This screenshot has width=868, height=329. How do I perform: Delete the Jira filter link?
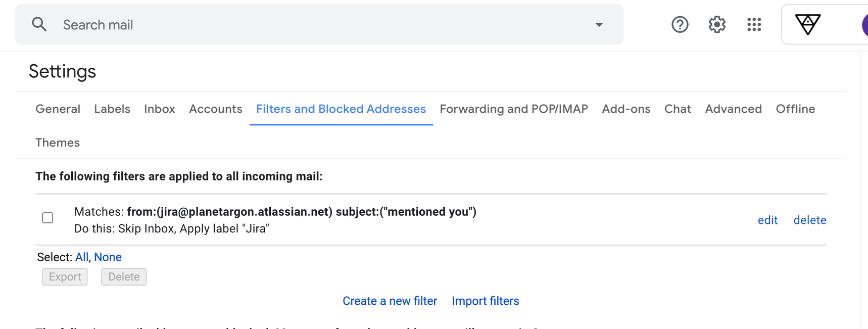pos(809,220)
